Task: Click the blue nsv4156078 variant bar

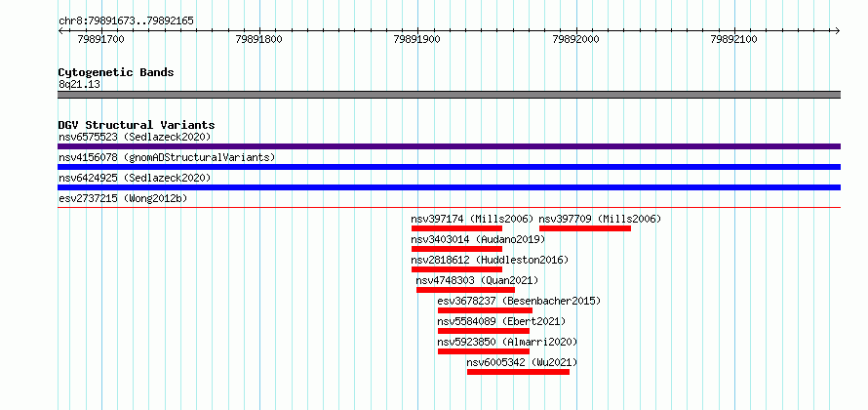Action: pyautogui.click(x=449, y=167)
